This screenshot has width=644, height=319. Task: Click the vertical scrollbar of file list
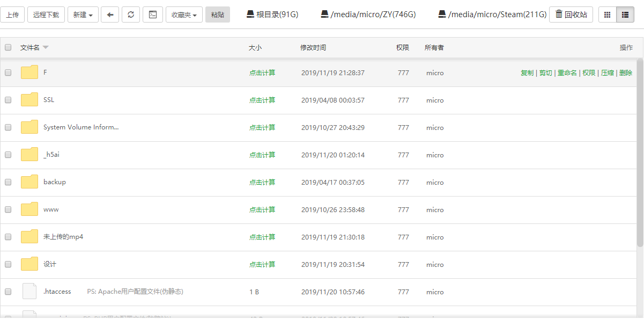(640, 153)
